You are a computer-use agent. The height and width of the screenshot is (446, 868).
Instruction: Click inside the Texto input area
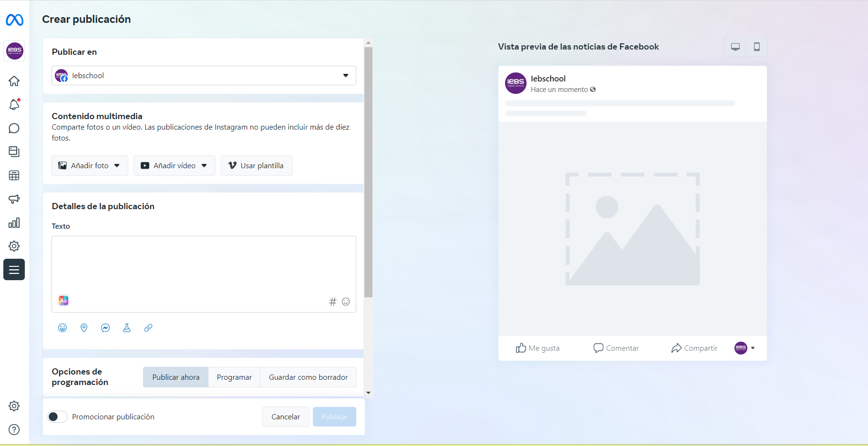204,264
